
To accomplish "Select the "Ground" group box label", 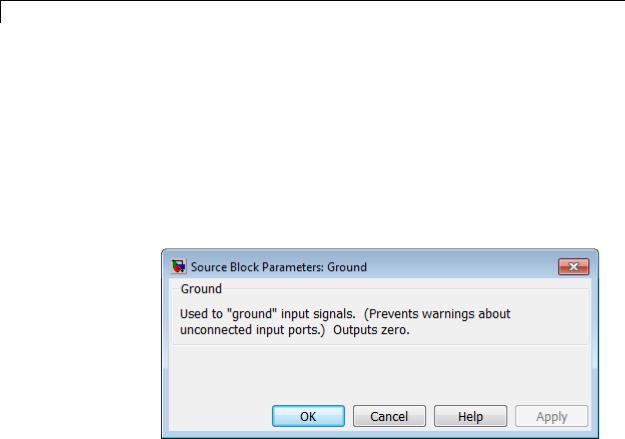I will click(x=201, y=289).
